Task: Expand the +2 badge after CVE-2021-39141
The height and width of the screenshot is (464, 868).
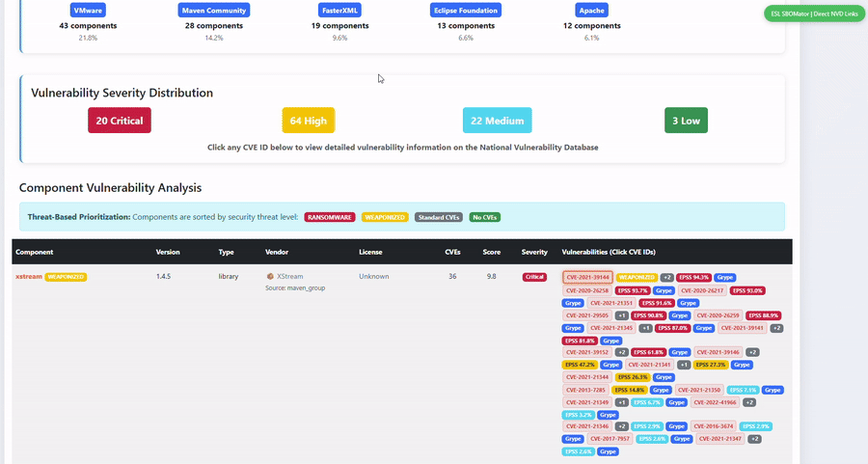Action: coord(776,328)
